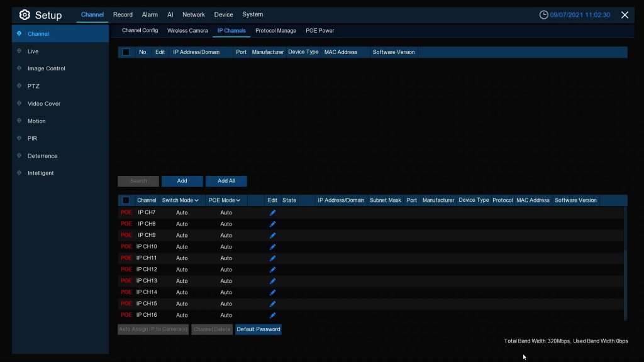Toggle the red POE label on IP CH7 row
This screenshot has height=362, width=644.
coord(126,212)
